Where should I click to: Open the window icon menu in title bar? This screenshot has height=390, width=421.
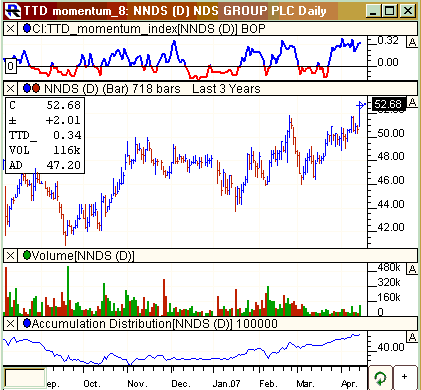point(14,11)
